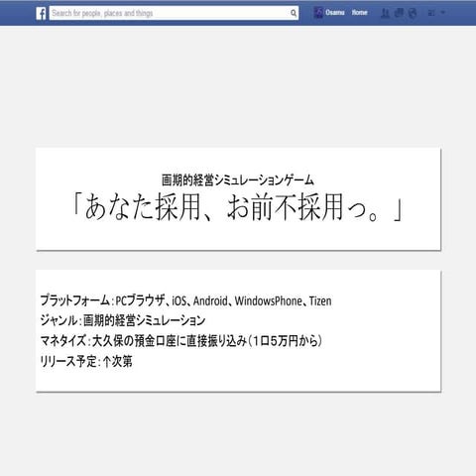The width and height of the screenshot is (476, 476).
Task: Click the title 'あなた採用、お前不採用っ。'
Action: click(x=238, y=207)
